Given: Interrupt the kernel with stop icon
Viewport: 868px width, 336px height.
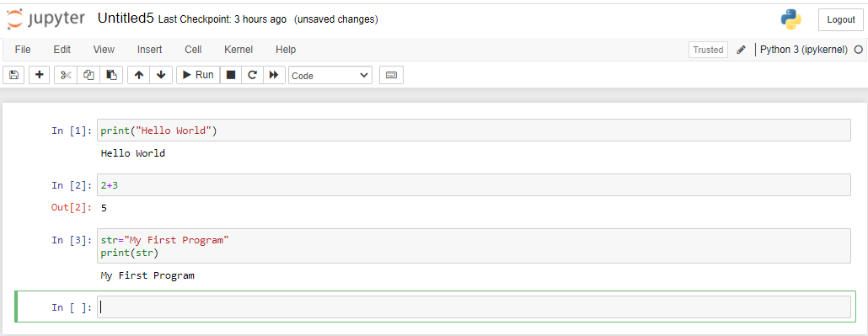Looking at the screenshot, I should click(x=231, y=75).
